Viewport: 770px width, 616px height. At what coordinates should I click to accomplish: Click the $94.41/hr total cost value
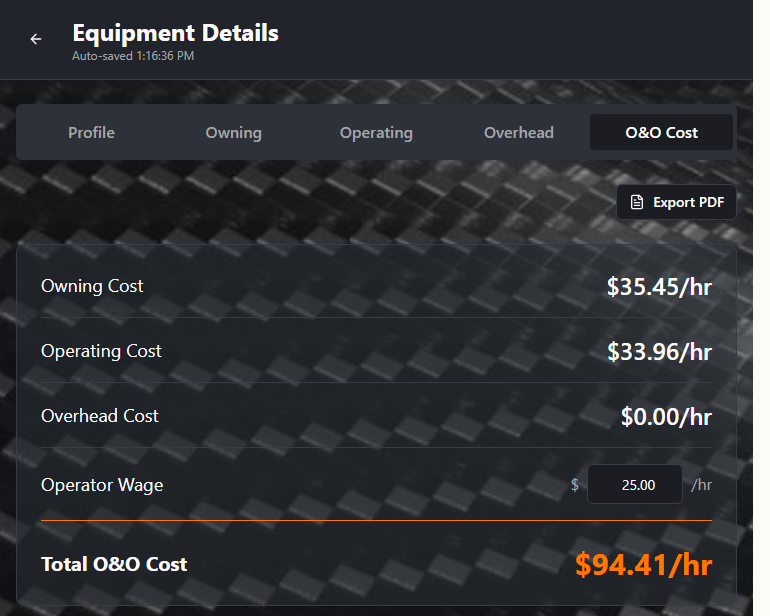643,564
